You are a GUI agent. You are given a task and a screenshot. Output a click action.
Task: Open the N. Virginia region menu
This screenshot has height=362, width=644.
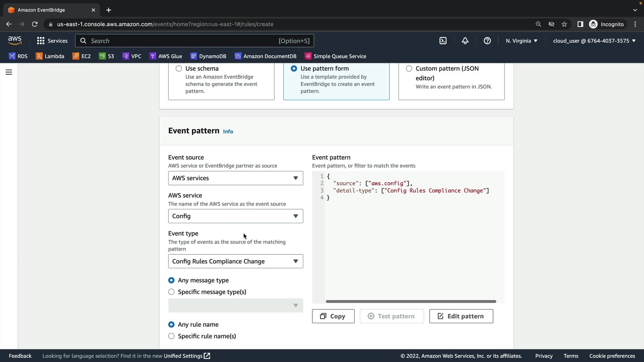pos(521,41)
